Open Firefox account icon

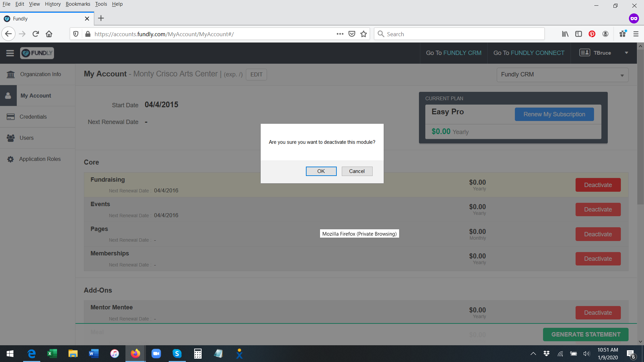point(605,34)
